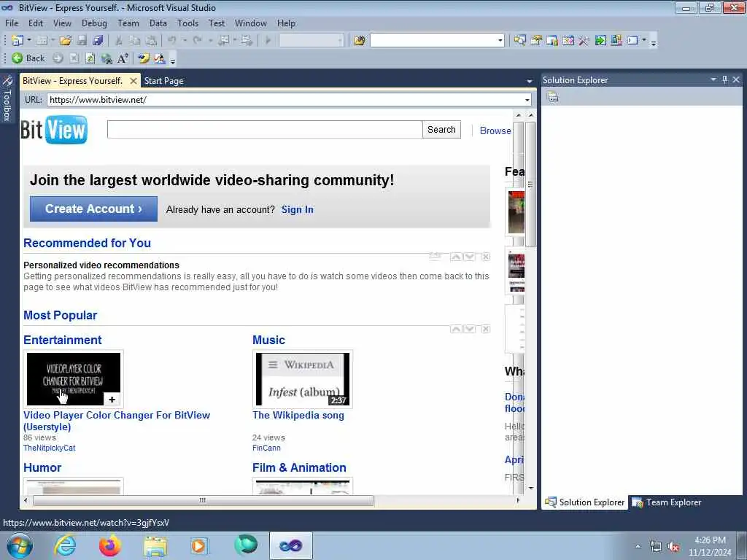
Task: Click the Create Account button
Action: (93, 209)
